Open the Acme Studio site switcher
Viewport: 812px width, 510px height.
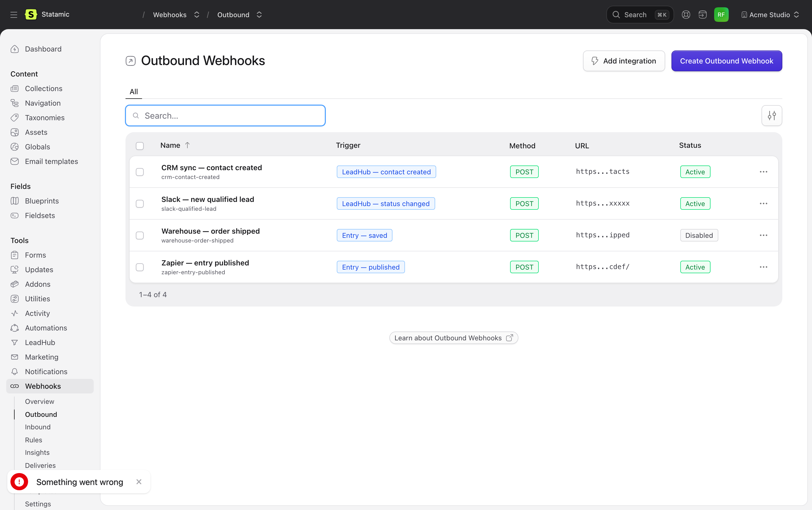click(770, 15)
